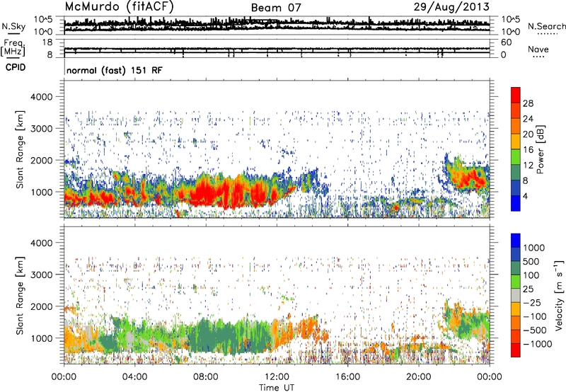
Task: Click the '10^5' label on the right noise axis
Action: (x=511, y=19)
